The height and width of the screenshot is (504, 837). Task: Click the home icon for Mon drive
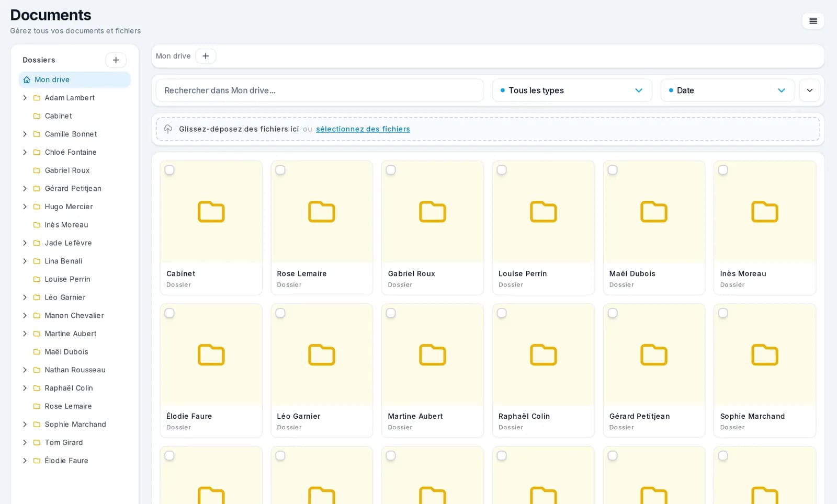coord(27,79)
